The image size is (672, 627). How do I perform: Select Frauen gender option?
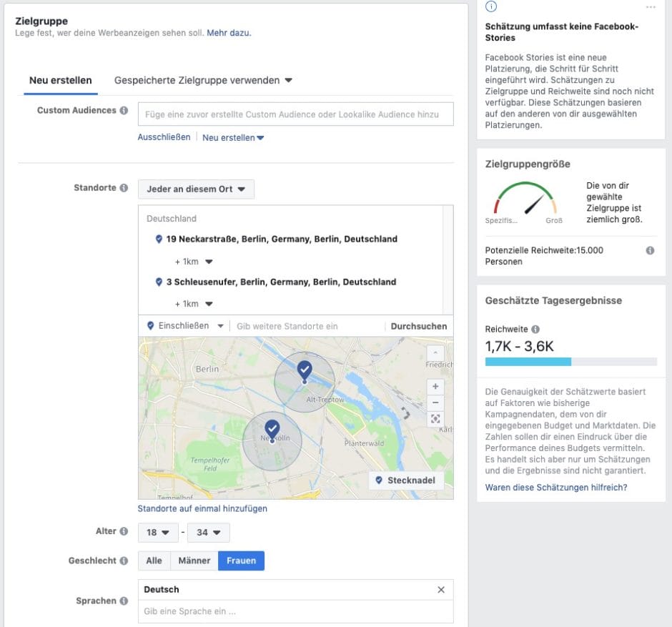point(241,561)
